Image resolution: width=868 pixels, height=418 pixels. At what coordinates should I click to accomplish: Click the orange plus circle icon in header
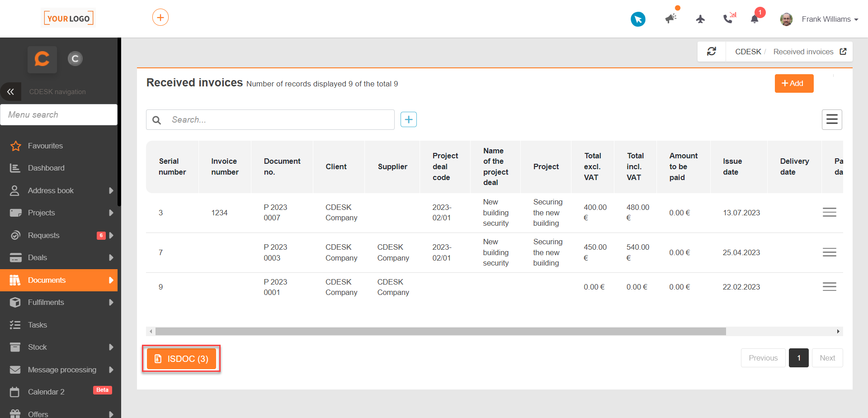pos(160,18)
